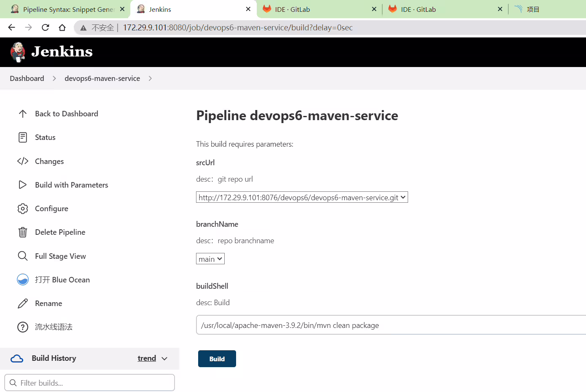Click the Build with Parameters play icon

coord(23,185)
